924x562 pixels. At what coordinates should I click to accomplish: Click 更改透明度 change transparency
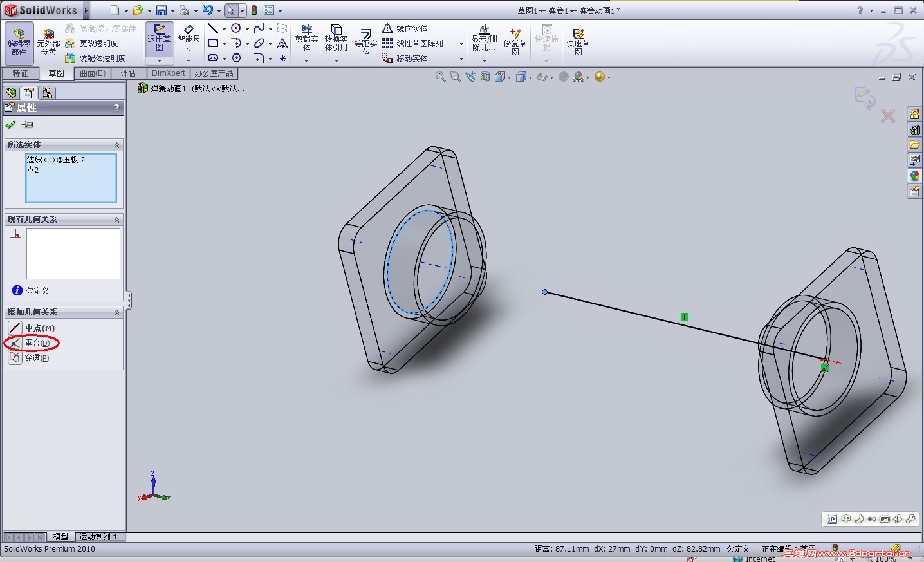(x=92, y=43)
